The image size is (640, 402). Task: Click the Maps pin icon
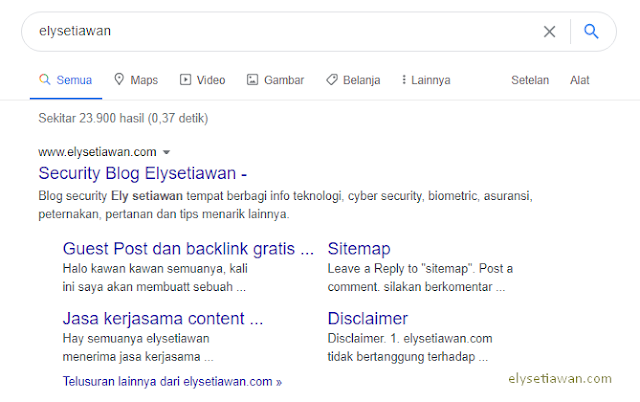[x=119, y=79]
